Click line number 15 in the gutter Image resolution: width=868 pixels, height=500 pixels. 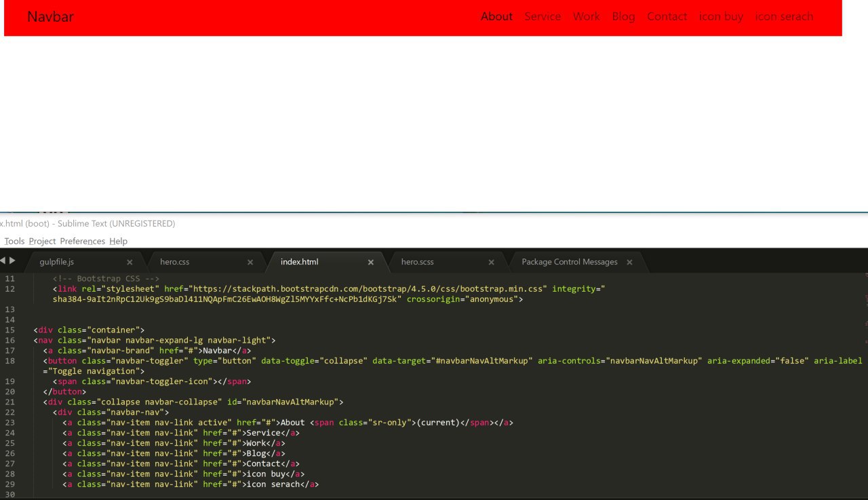click(x=9, y=330)
